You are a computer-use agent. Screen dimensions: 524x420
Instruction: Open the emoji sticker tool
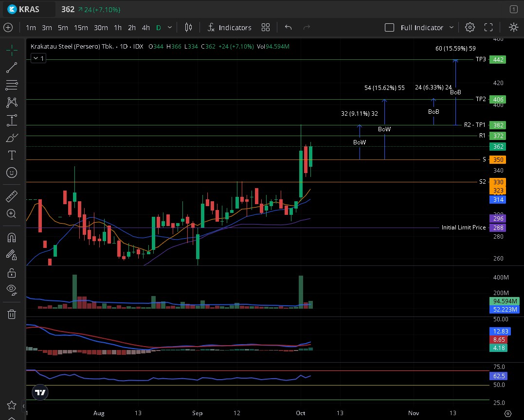point(12,173)
